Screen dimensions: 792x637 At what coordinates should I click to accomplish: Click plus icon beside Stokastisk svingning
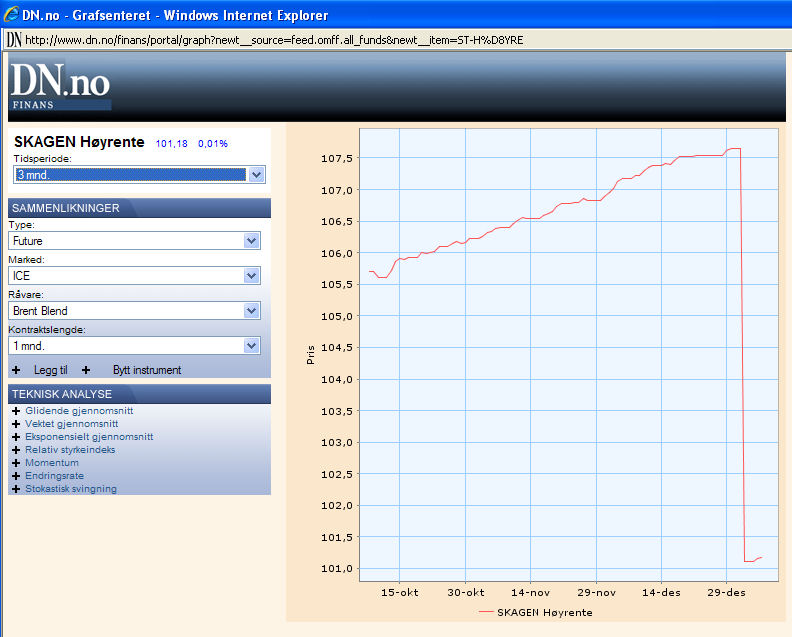point(16,489)
